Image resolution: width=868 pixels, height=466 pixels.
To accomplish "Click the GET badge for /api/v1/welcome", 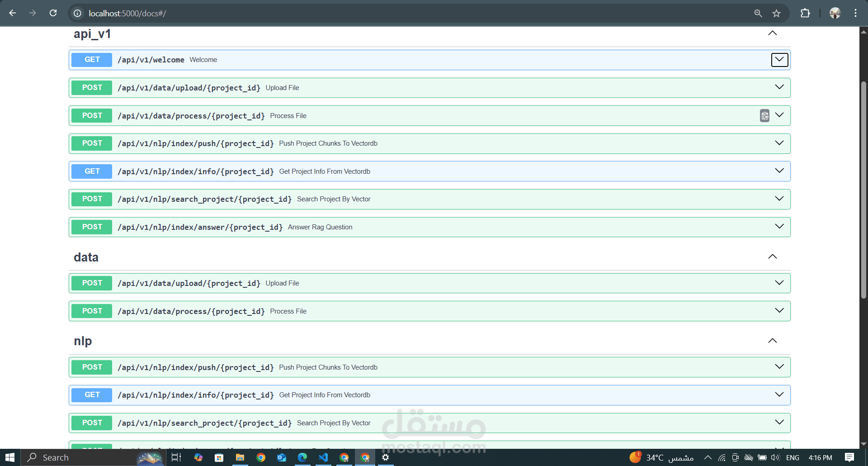I will pos(92,60).
